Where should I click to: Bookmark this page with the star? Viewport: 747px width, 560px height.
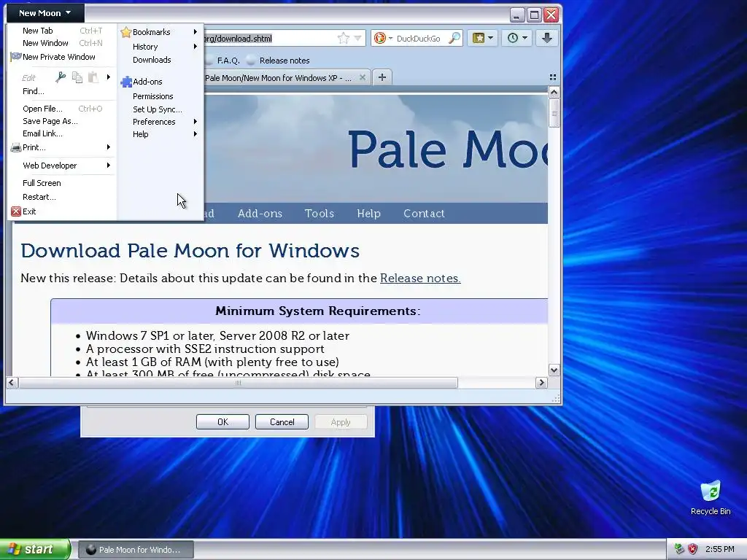click(x=343, y=38)
